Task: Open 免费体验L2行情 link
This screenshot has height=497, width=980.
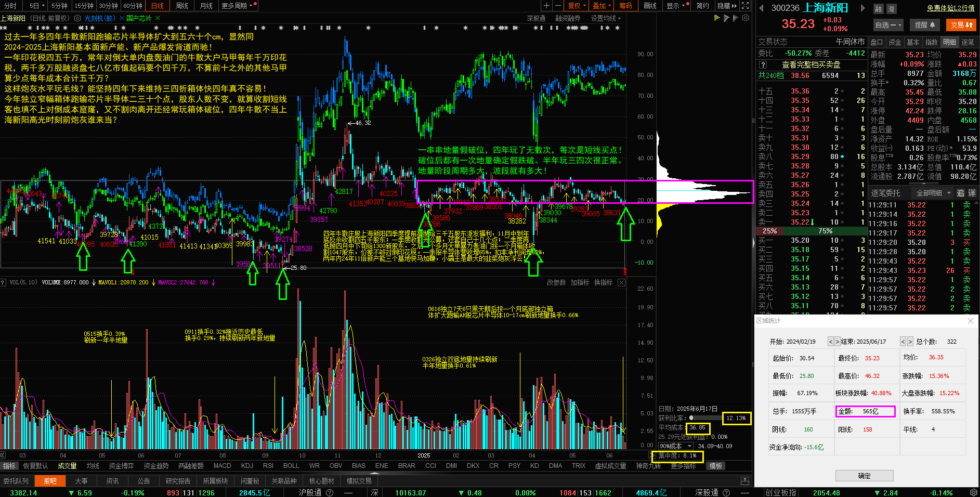Action: (x=950, y=8)
